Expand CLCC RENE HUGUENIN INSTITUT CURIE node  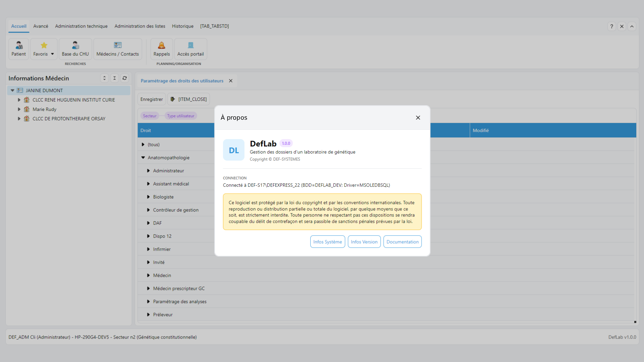pos(19,100)
